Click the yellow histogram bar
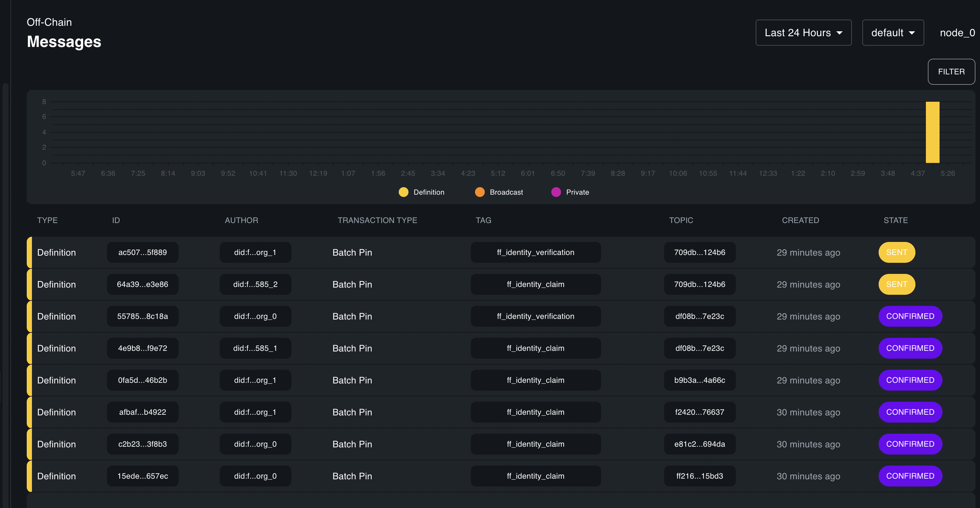This screenshot has width=980, height=508. coord(932,132)
